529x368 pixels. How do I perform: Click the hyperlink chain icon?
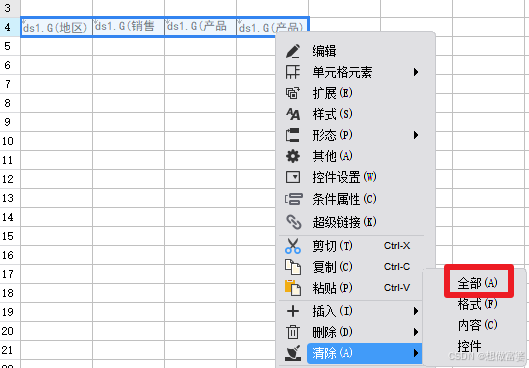294,222
